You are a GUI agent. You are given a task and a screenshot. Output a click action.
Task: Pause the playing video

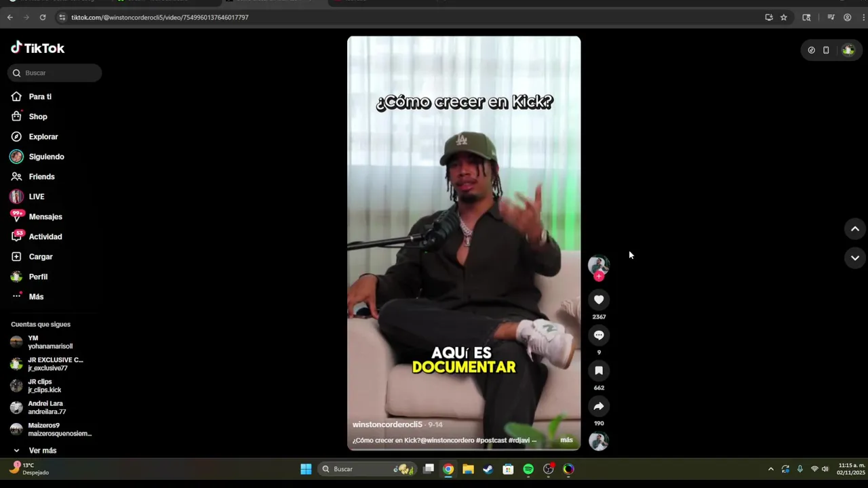[x=464, y=243]
